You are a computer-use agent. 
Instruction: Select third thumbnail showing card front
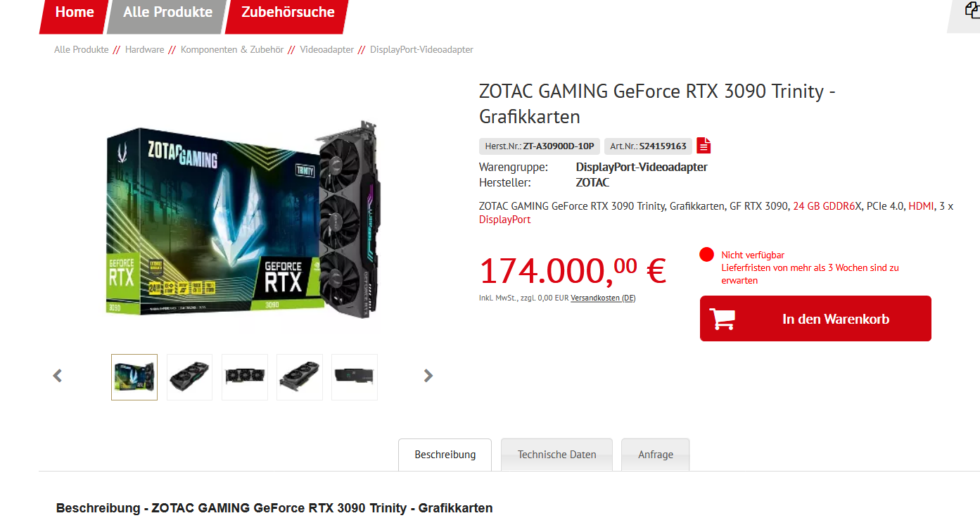pos(245,377)
